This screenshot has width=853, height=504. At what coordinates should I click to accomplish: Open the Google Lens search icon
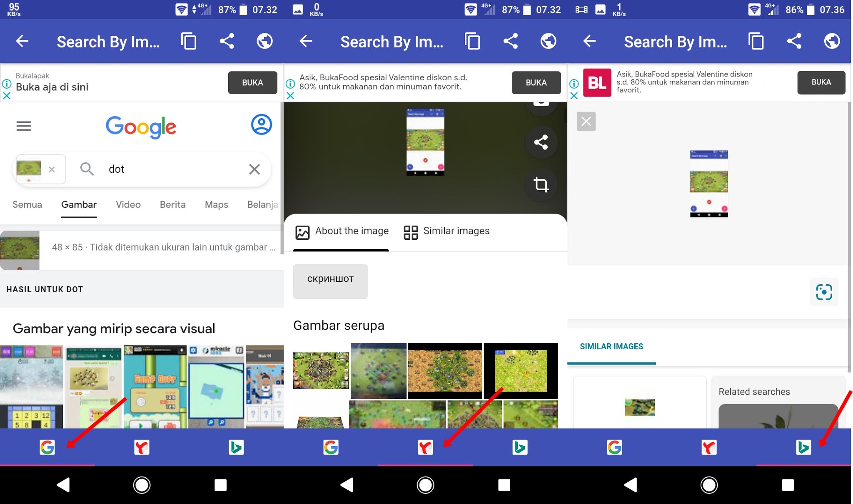[x=824, y=292]
